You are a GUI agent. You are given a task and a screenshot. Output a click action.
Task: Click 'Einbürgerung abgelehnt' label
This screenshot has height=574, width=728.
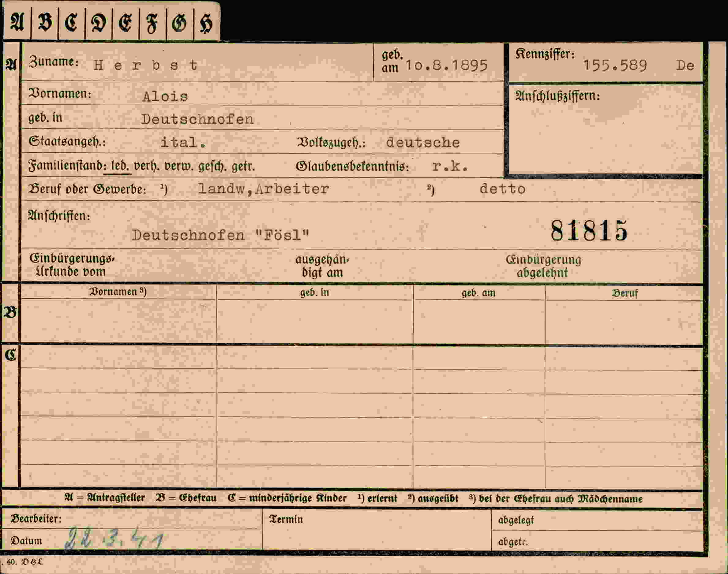543,266
